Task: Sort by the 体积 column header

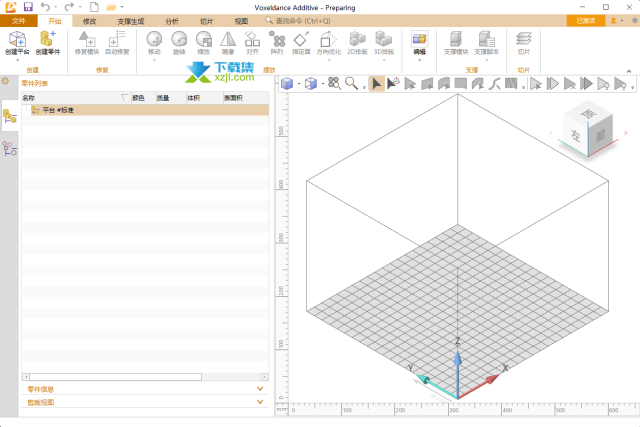Action: click(x=204, y=98)
